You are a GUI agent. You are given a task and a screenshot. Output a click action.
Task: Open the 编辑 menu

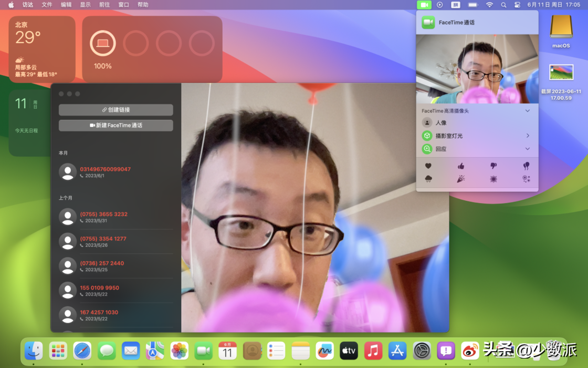(x=66, y=5)
